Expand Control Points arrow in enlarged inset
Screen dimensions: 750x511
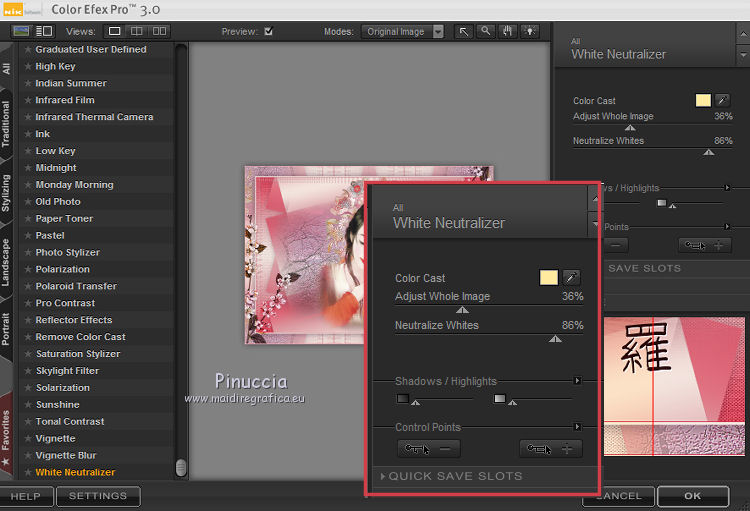click(577, 427)
